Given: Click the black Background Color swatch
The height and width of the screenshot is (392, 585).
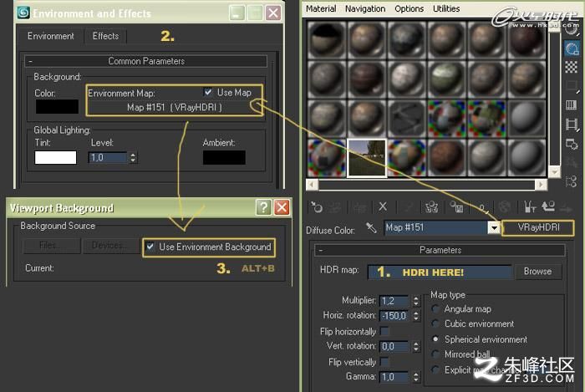Looking at the screenshot, I should pos(57,106).
